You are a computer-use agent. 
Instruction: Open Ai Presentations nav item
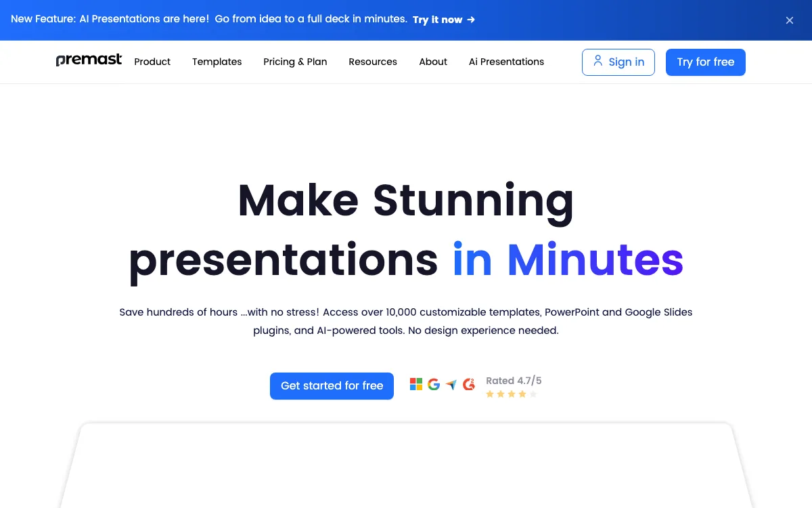(x=506, y=62)
